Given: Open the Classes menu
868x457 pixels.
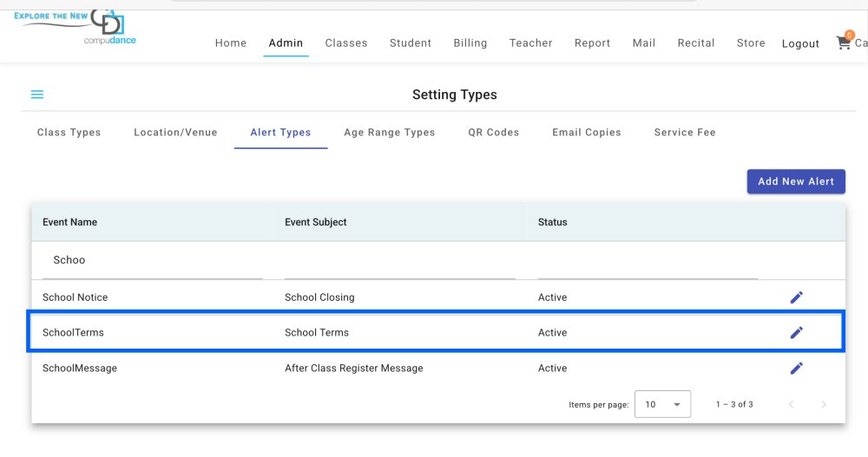Looking at the screenshot, I should coord(346,43).
